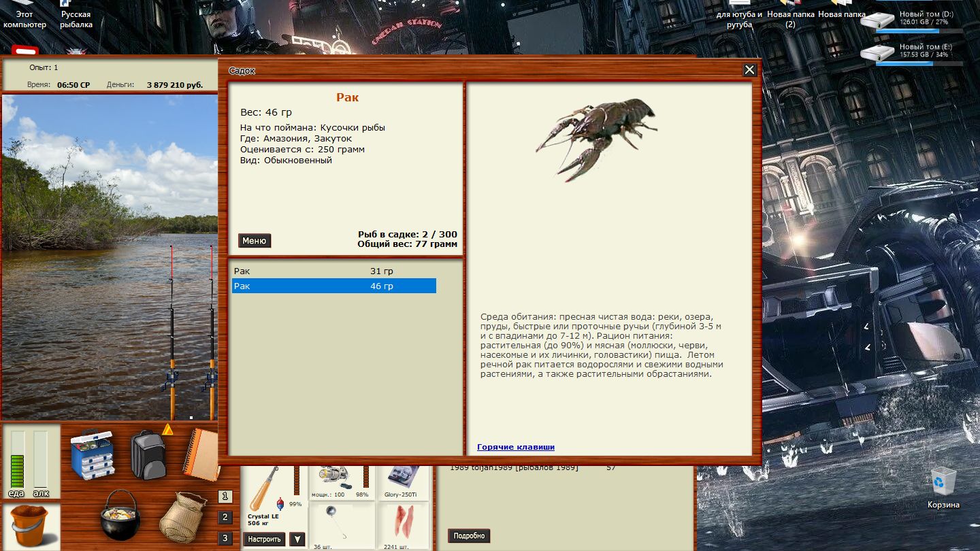The width and height of the screenshot is (980, 551).
Task: Open Новая папка (2) desktop folder
Action: click(790, 15)
